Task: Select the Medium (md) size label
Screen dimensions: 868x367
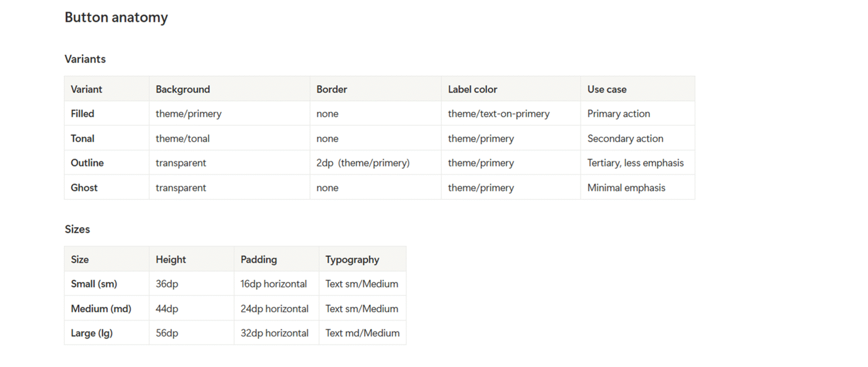Action: coord(101,309)
